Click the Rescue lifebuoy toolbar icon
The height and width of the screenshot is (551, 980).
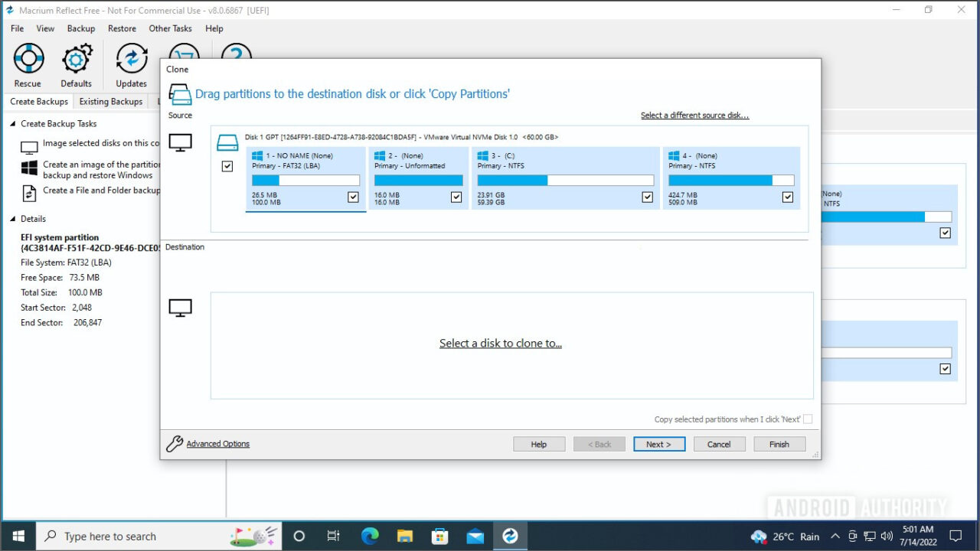click(28, 59)
